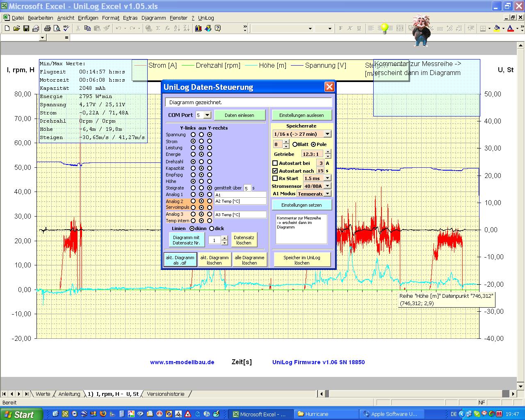Click the Format Painter brush icon

[x=107, y=28]
